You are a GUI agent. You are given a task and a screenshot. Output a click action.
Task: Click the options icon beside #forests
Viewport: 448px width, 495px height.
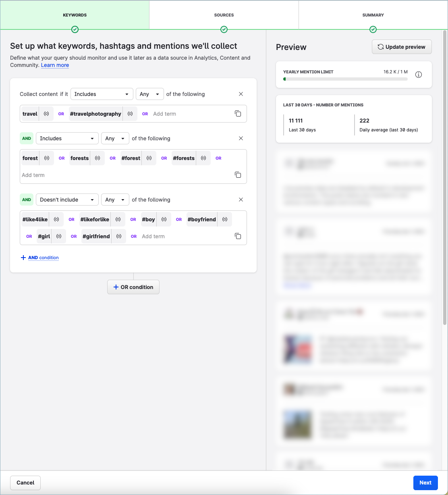(x=203, y=158)
